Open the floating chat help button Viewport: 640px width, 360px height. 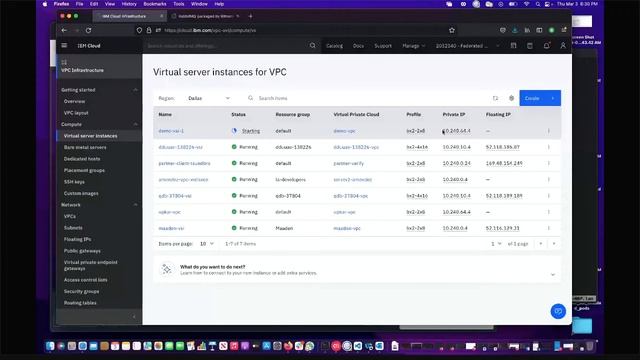coord(558,311)
